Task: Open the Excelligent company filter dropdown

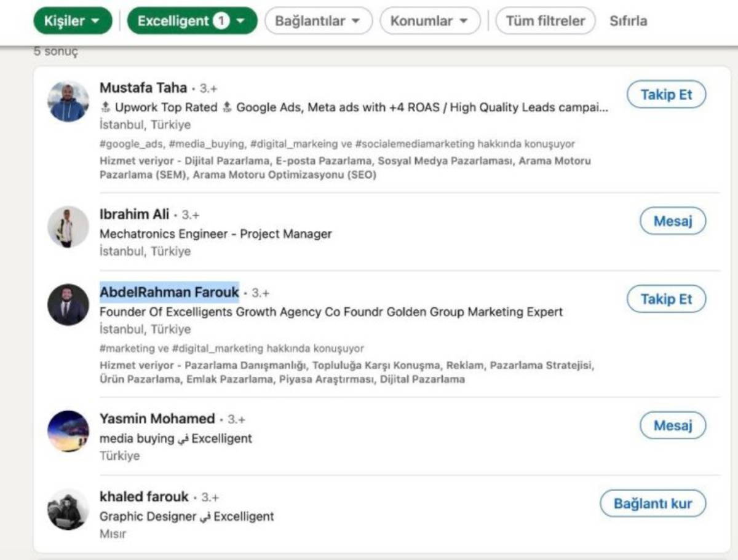Action: pyautogui.click(x=192, y=21)
